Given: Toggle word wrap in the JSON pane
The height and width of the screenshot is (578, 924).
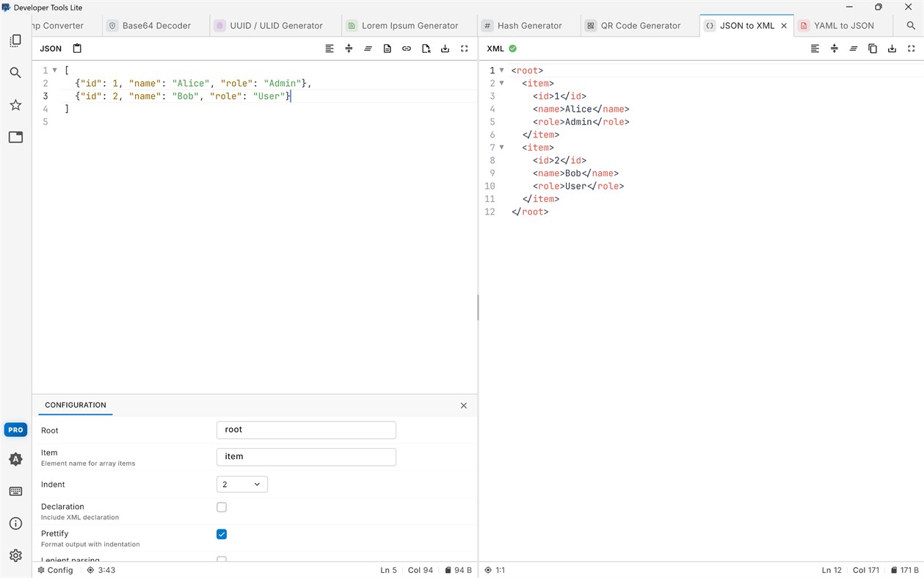Looking at the screenshot, I should coord(368,48).
